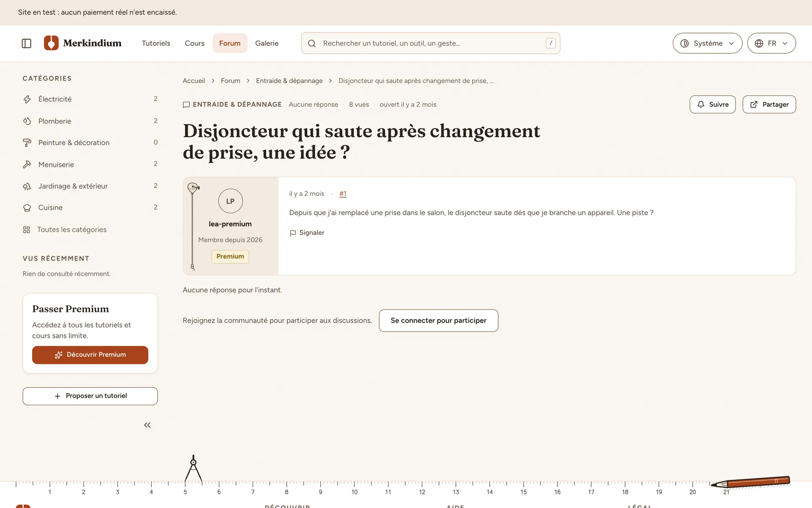
Task: Click the slash shortcut key hint
Action: click(551, 43)
